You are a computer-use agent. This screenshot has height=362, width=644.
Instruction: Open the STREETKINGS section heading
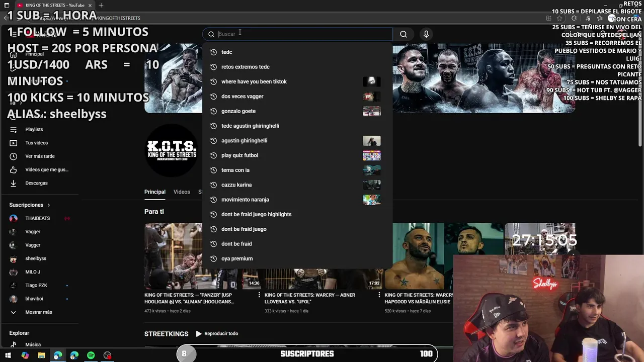point(166,334)
